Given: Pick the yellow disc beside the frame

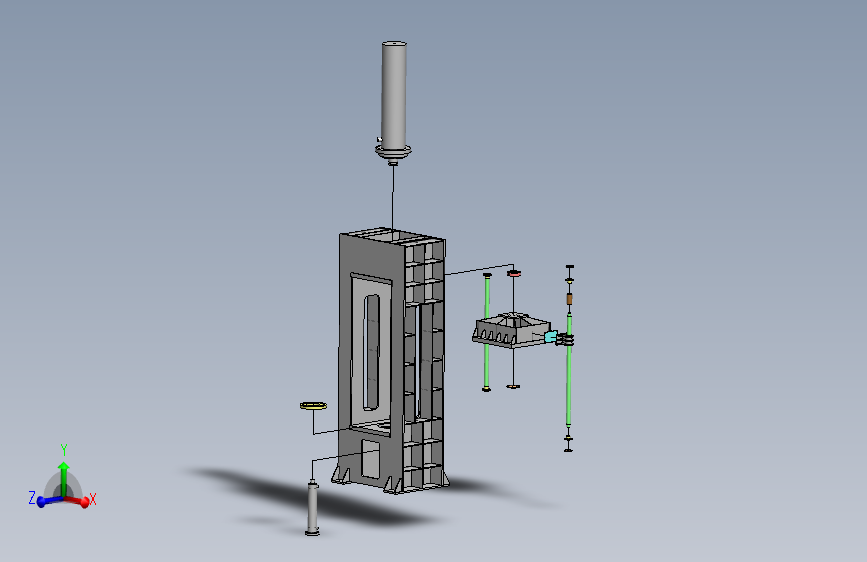Looking at the screenshot, I should 314,406.
